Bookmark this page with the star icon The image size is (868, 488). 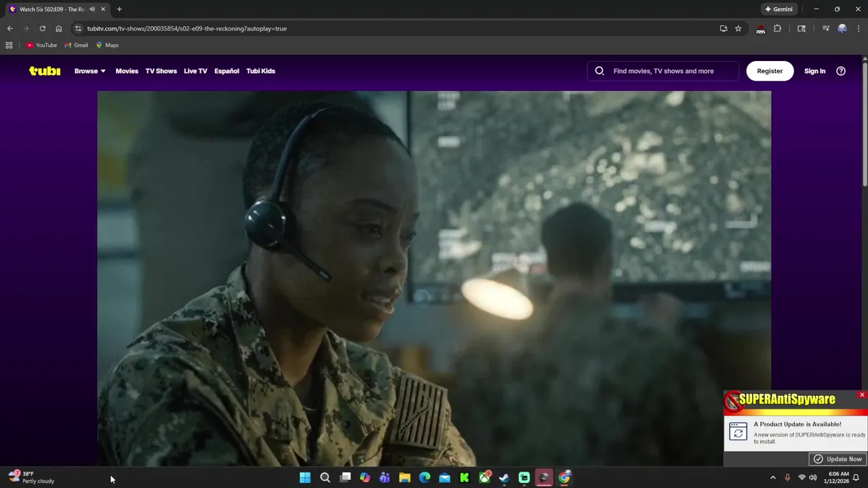point(738,28)
